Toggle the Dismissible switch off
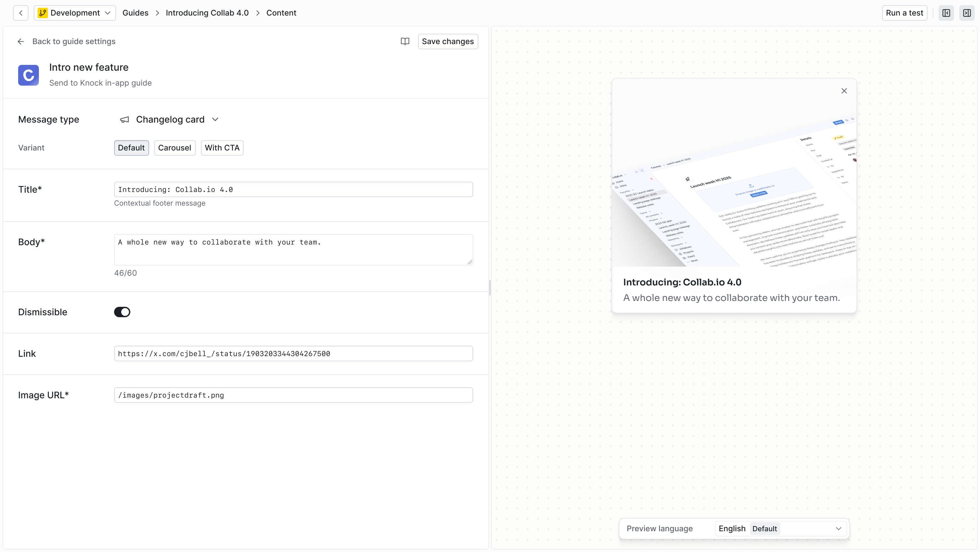The width and height of the screenshot is (980, 552). [x=122, y=312]
